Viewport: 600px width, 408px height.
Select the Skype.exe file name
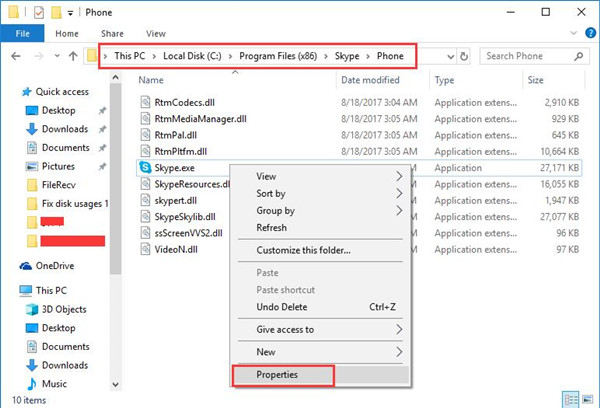point(174,168)
